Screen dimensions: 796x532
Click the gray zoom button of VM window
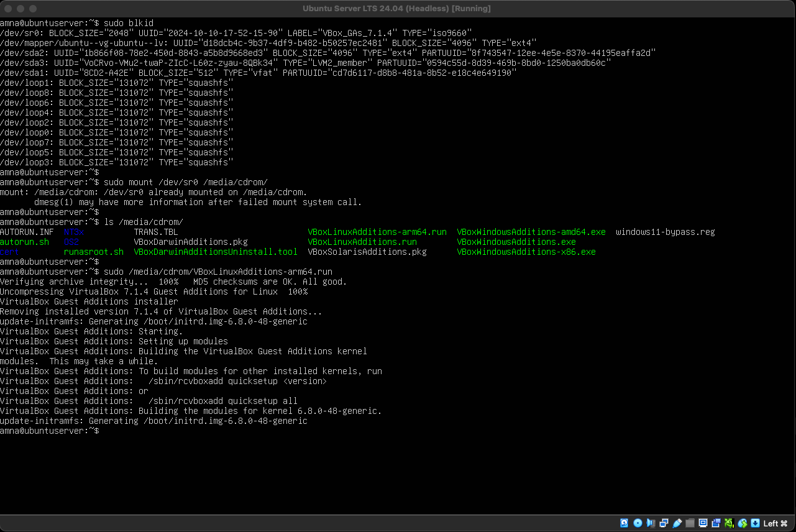tap(33, 9)
